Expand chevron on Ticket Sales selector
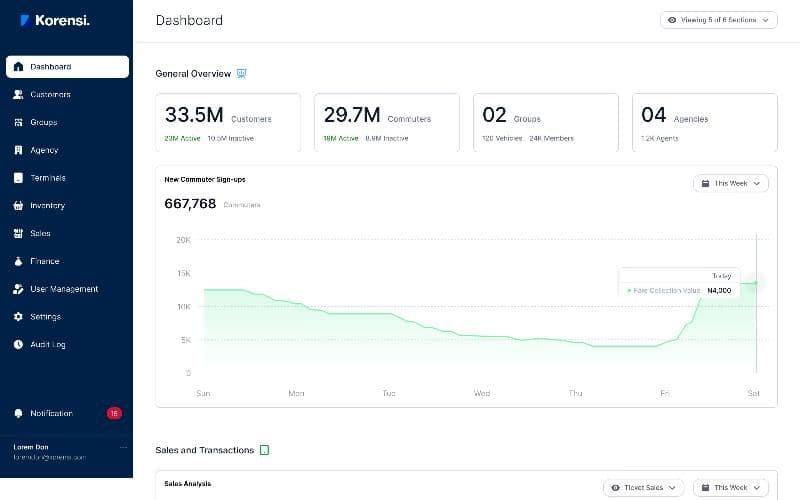This screenshot has width=800, height=500. coord(672,488)
